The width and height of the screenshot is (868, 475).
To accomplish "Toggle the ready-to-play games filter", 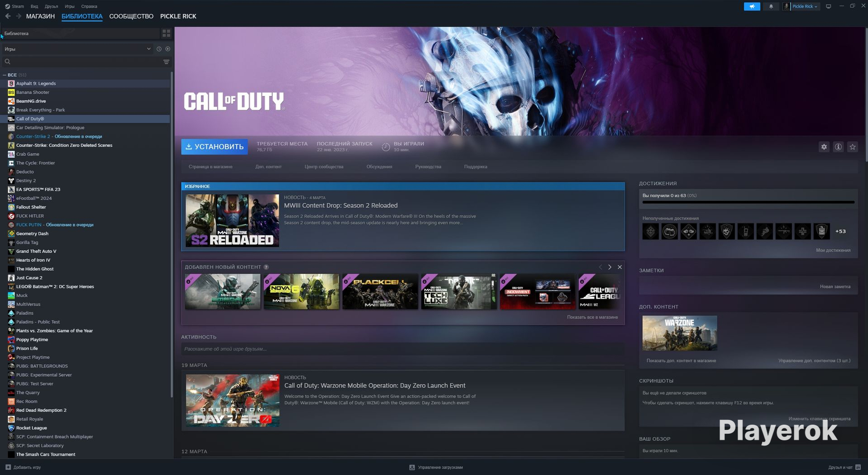I will coord(168,49).
